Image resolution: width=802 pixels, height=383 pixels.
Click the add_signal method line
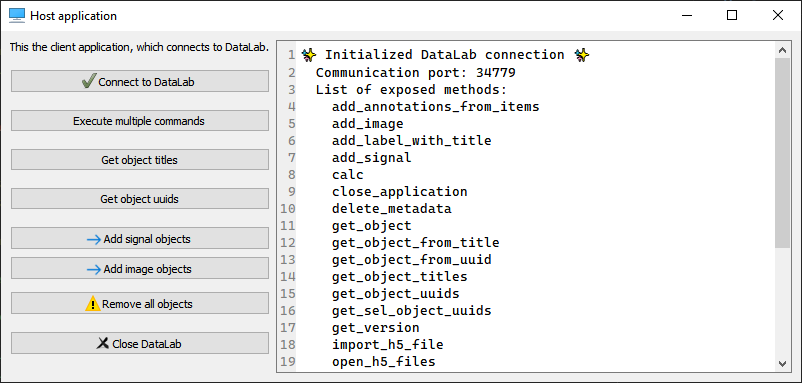(371, 157)
